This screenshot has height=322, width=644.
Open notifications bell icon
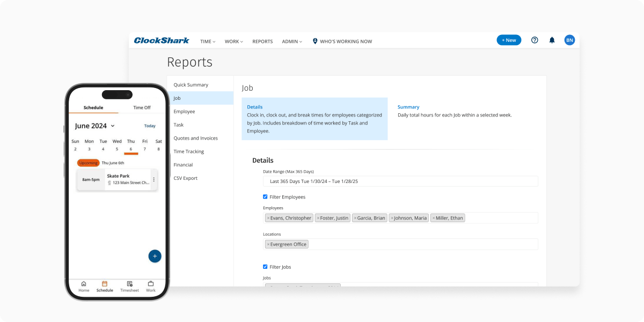552,40
